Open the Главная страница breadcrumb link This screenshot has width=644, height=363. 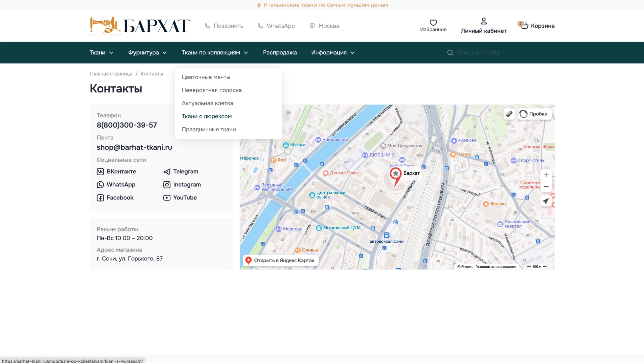coord(111,74)
